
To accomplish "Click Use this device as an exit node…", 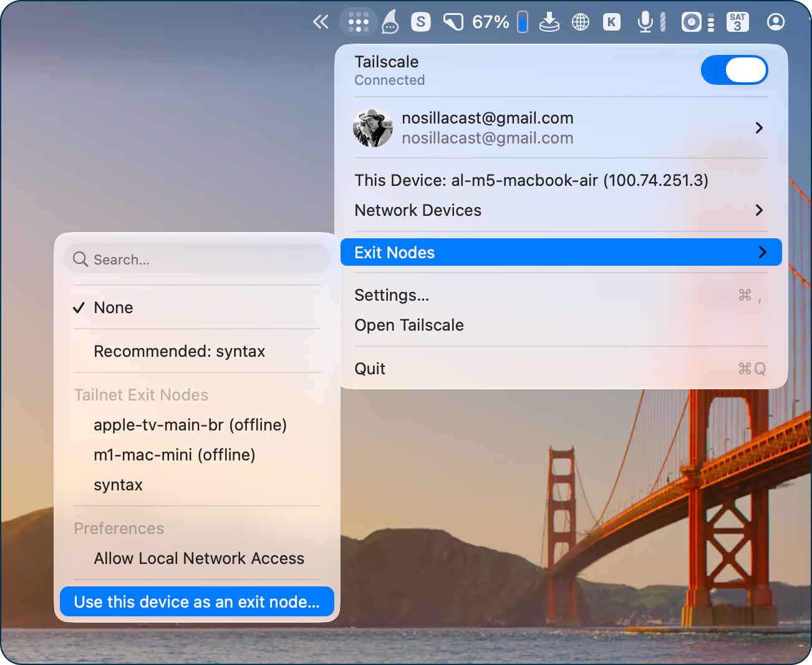I will pyautogui.click(x=197, y=601).
